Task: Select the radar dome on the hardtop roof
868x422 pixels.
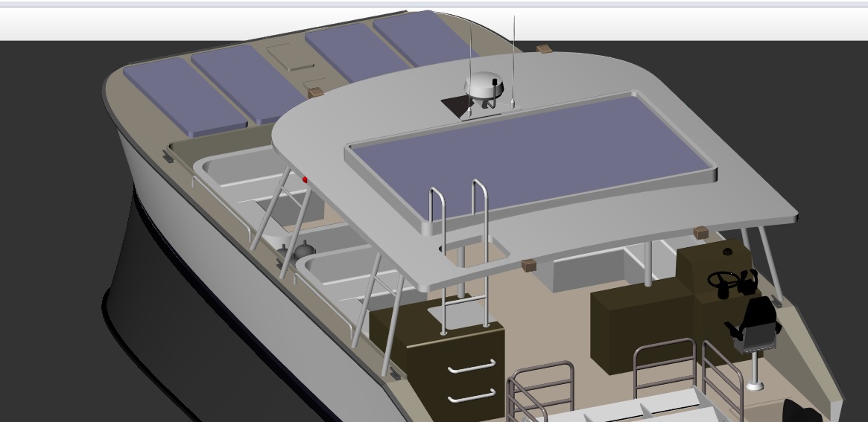Action: [x=485, y=86]
